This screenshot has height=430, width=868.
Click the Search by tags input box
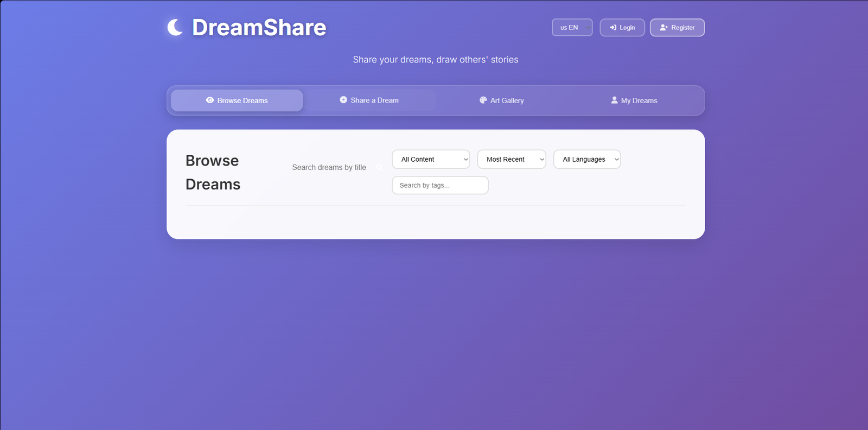pyautogui.click(x=440, y=186)
